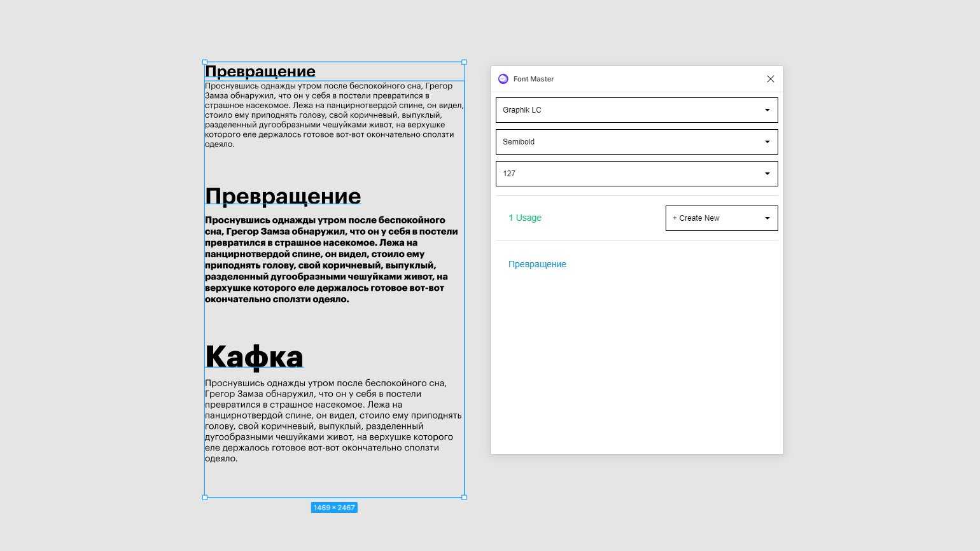Click the top-left frame resize handle

pyautogui.click(x=205, y=62)
